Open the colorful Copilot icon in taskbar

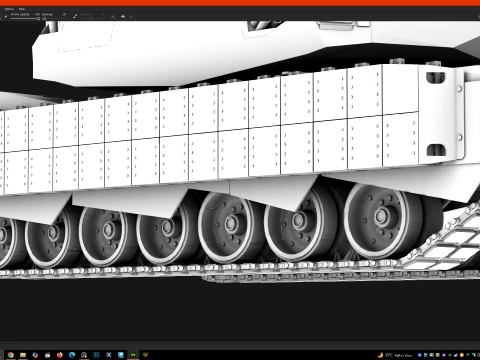click(x=35, y=355)
